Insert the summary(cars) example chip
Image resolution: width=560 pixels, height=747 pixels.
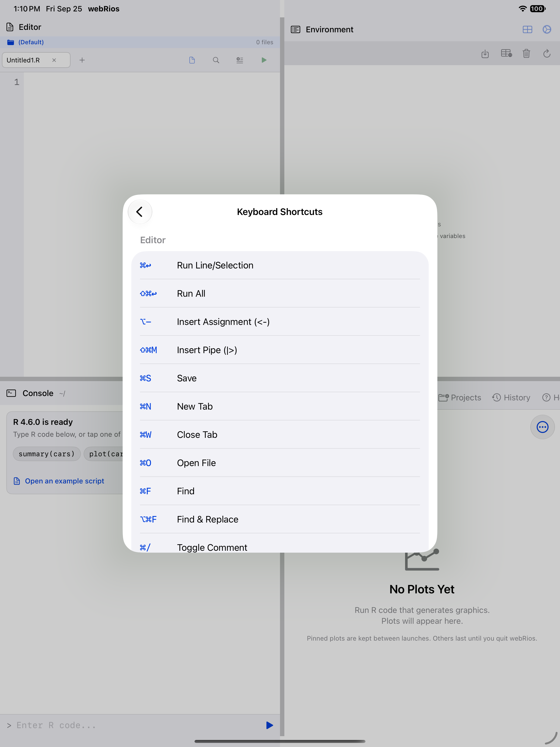tap(47, 454)
